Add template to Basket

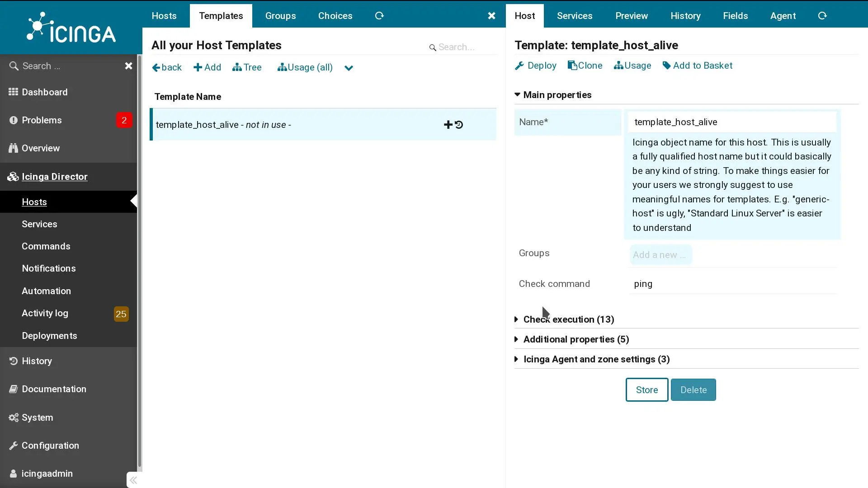pyautogui.click(x=698, y=66)
